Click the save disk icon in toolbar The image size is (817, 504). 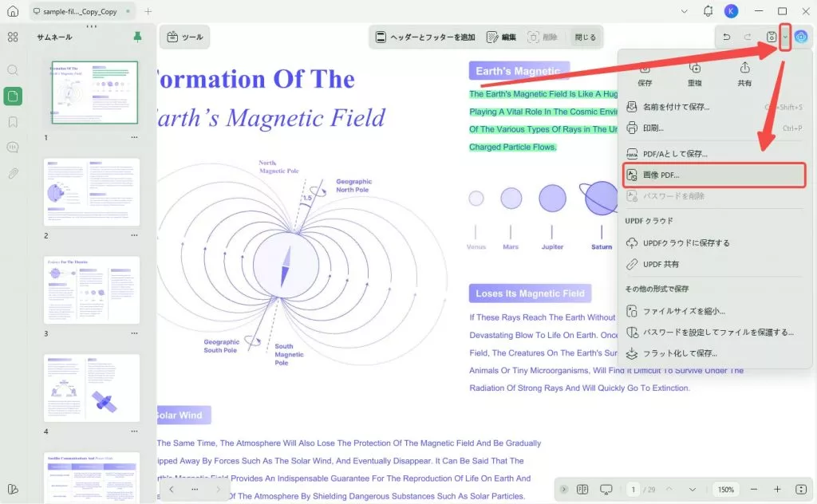click(x=772, y=37)
